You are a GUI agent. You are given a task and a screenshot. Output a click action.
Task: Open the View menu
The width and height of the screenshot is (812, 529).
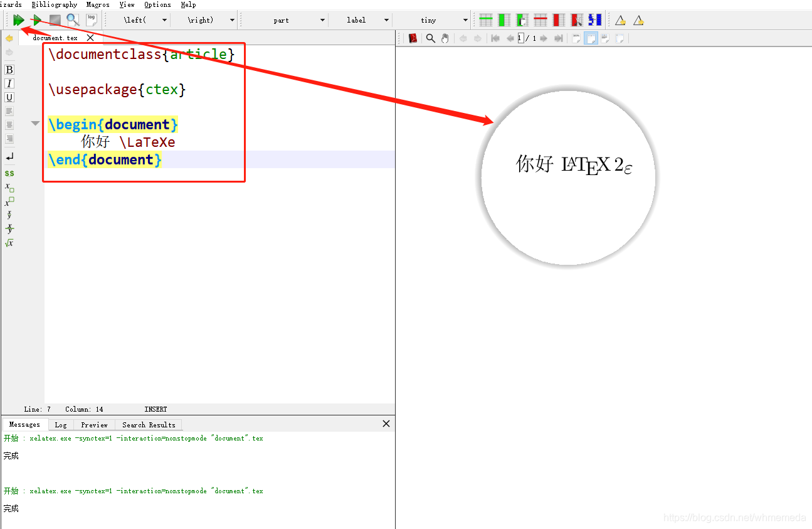(x=127, y=4)
